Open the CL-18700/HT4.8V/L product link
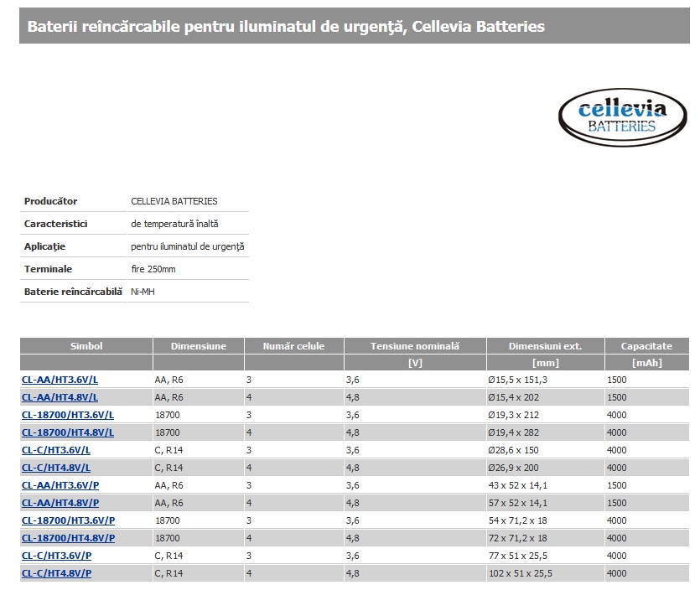Image resolution: width=700 pixels, height=590 pixels. (67, 432)
